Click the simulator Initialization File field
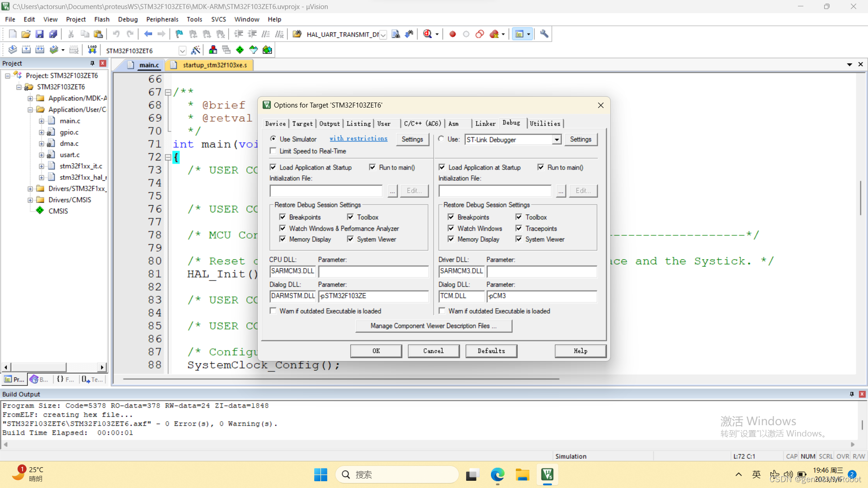 pos(326,191)
